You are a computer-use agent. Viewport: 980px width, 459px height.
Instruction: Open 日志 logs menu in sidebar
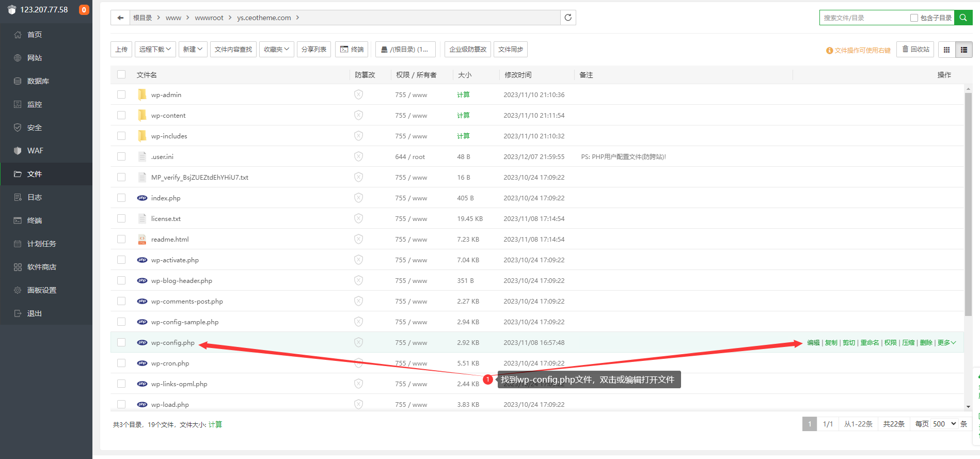pos(46,197)
